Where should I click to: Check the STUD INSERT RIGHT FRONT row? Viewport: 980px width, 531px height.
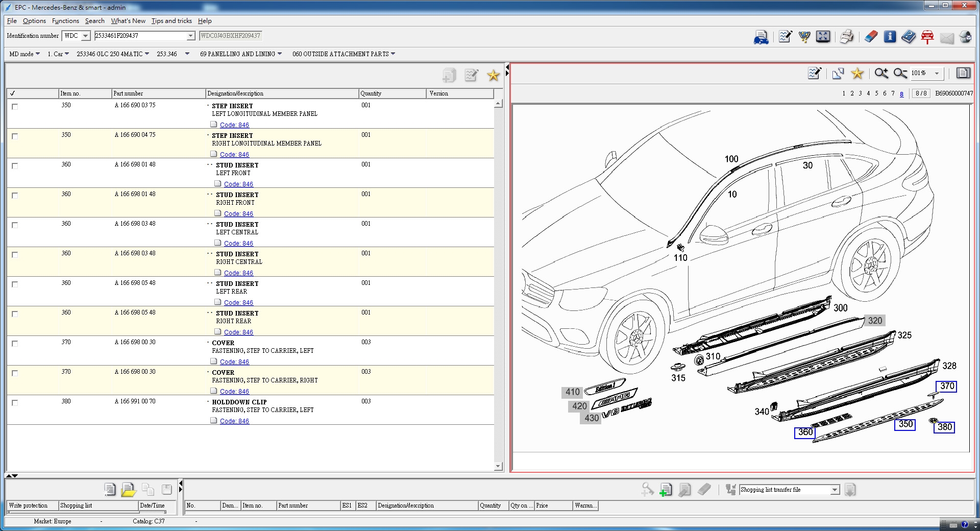pyautogui.click(x=15, y=196)
